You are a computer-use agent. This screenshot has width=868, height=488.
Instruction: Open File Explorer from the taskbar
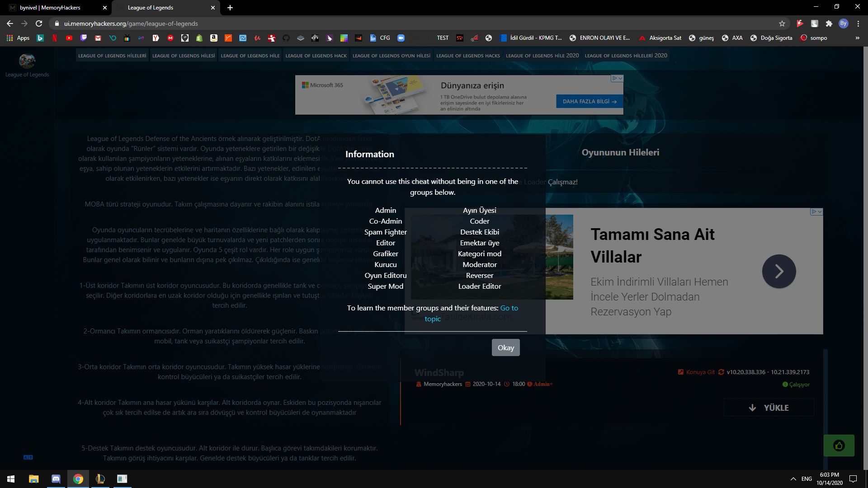pos(33,479)
